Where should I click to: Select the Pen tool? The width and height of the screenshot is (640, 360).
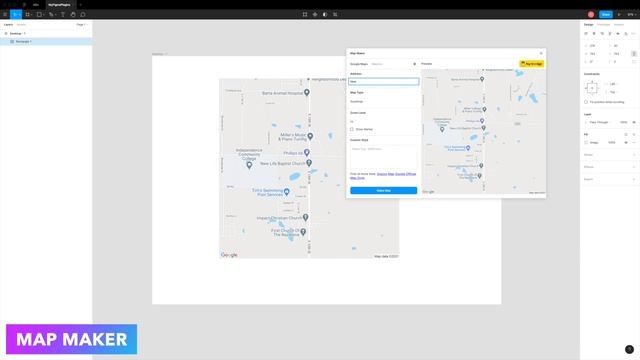(x=51, y=14)
